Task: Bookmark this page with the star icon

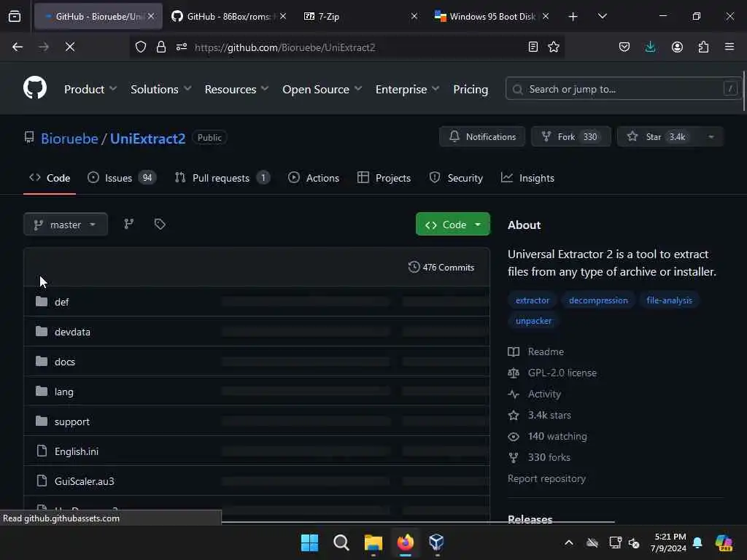Action: (554, 47)
